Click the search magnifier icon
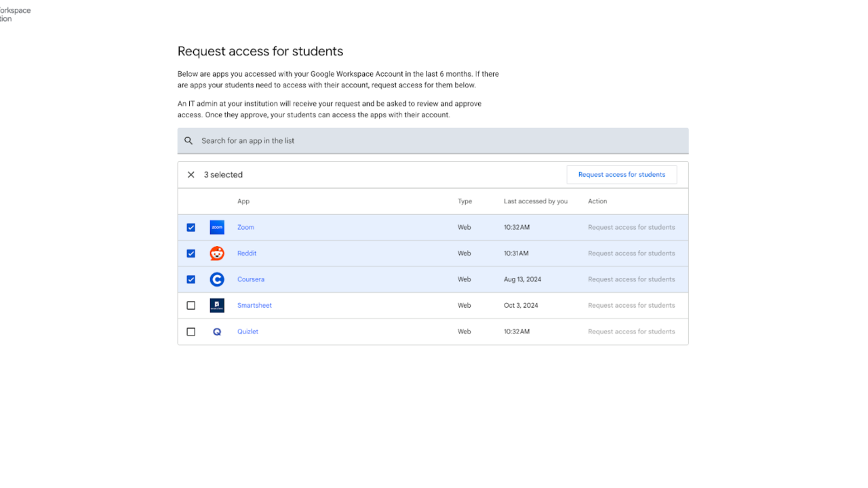This screenshot has height=488, width=868. (189, 141)
